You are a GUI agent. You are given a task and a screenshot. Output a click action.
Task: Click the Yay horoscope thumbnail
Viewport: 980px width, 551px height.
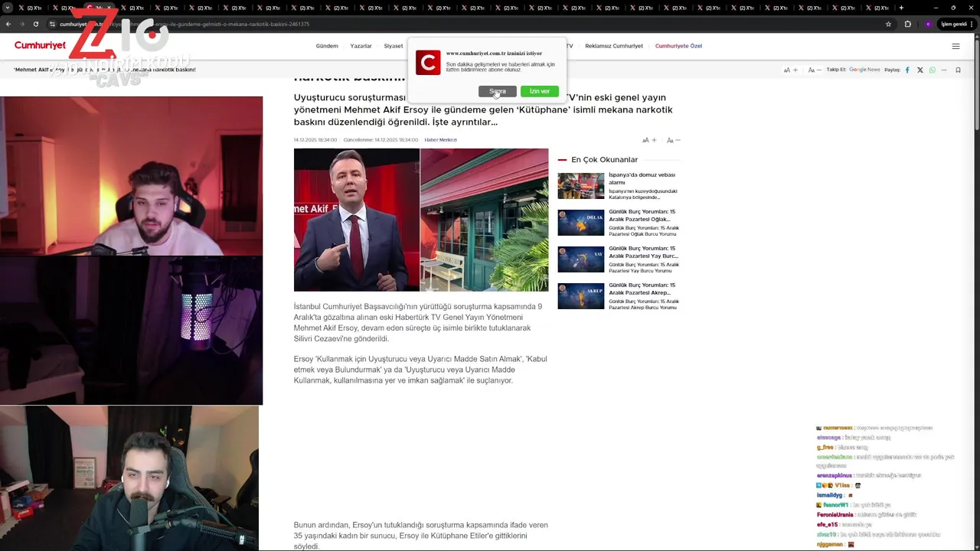tap(581, 259)
